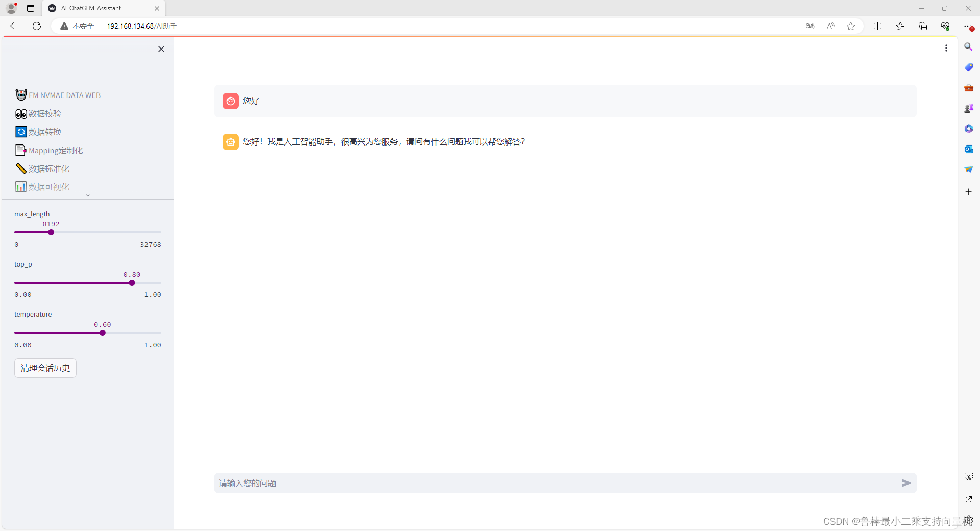Screen dimensions: 980x531
Task: Click the max_length value 8192
Action: pos(51,224)
